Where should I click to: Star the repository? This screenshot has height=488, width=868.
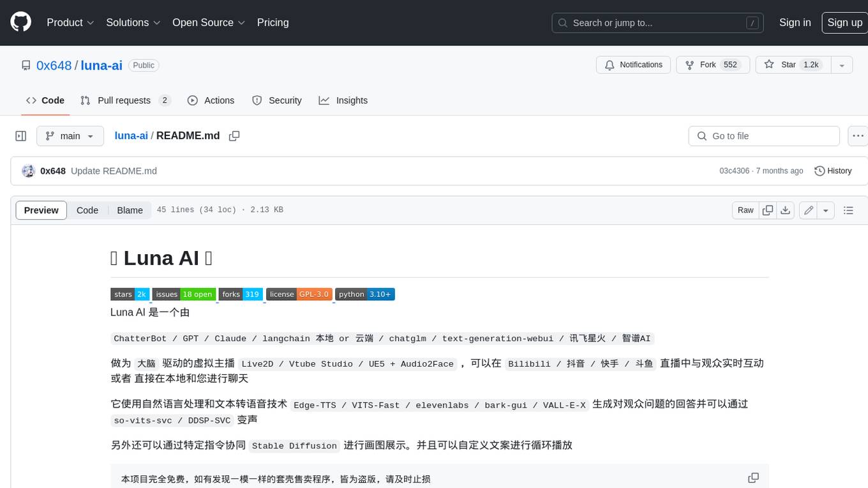792,65
